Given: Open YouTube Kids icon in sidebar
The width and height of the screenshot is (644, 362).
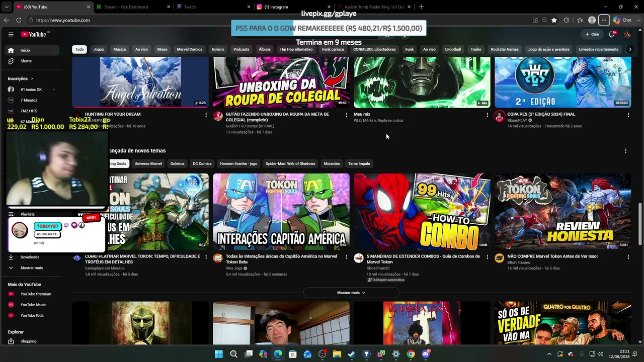Looking at the screenshot, I should [11, 315].
